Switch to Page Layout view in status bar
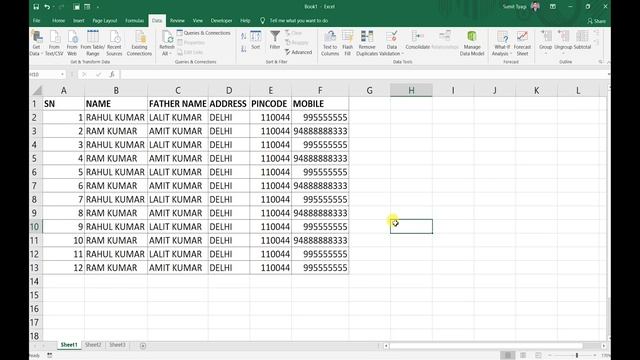 (x=523, y=355)
